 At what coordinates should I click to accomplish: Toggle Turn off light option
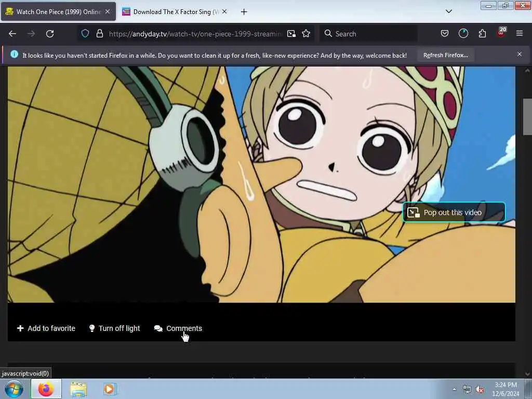pyautogui.click(x=114, y=328)
